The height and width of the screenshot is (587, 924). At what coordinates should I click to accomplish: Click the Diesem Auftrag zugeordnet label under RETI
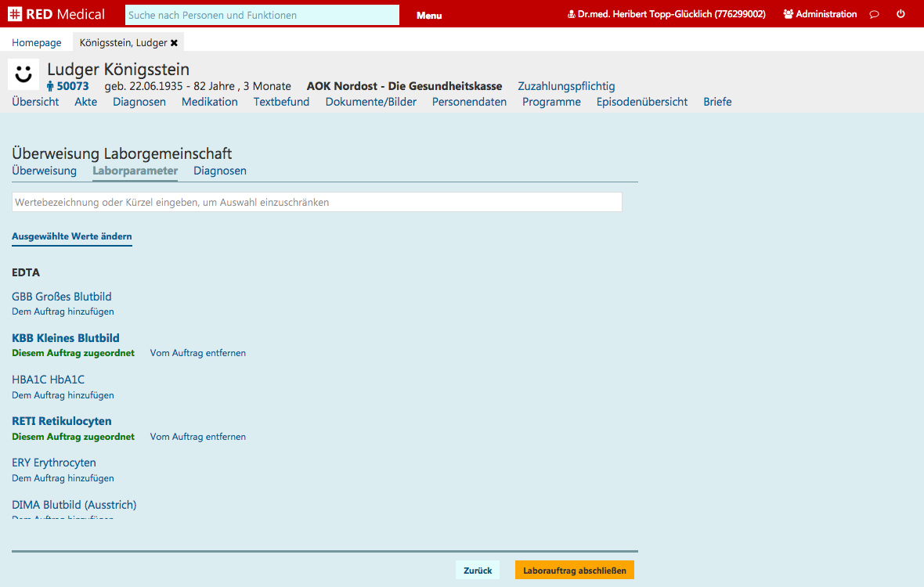[73, 437]
